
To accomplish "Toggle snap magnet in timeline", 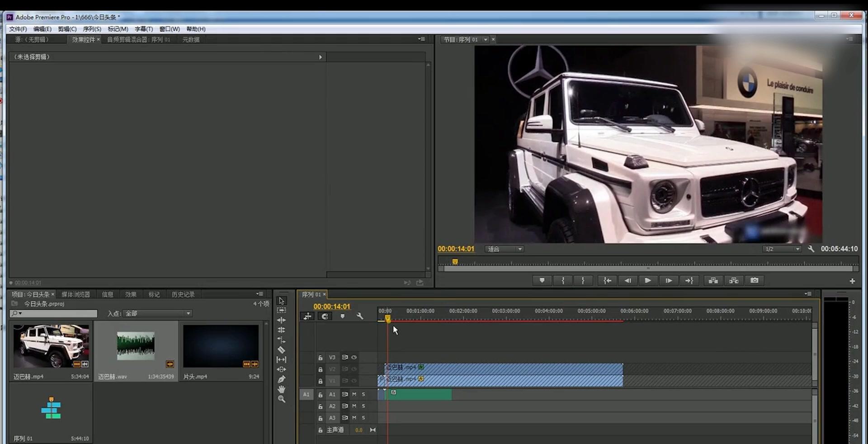I will [325, 316].
